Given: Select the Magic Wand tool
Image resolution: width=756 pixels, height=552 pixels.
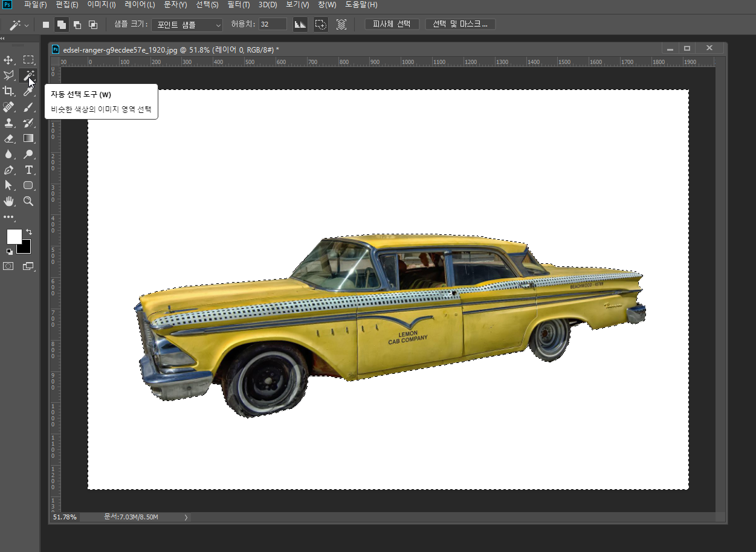Looking at the screenshot, I should pos(28,75).
